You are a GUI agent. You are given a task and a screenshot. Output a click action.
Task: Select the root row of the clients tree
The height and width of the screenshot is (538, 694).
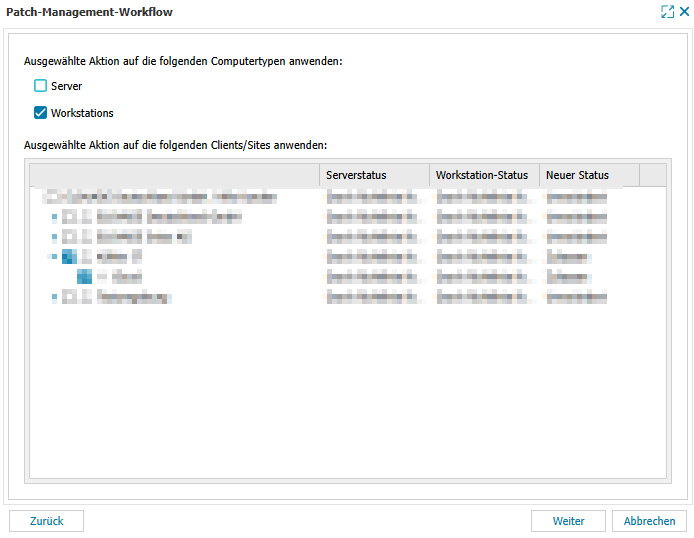[160, 197]
